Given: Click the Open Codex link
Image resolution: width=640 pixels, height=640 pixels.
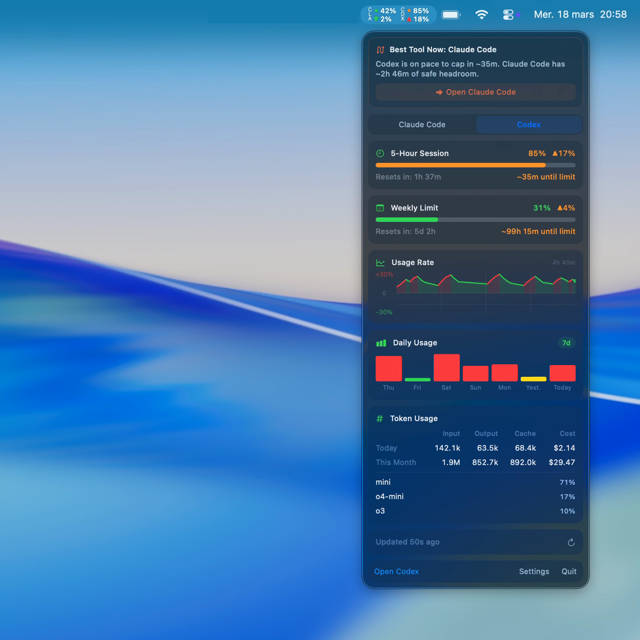Looking at the screenshot, I should coord(396,571).
